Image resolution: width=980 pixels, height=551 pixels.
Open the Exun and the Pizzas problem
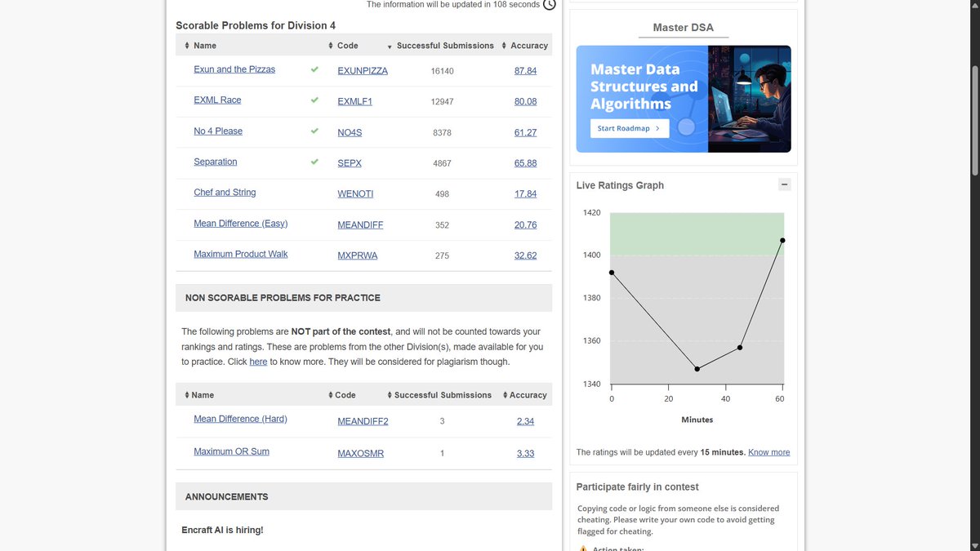coord(234,69)
